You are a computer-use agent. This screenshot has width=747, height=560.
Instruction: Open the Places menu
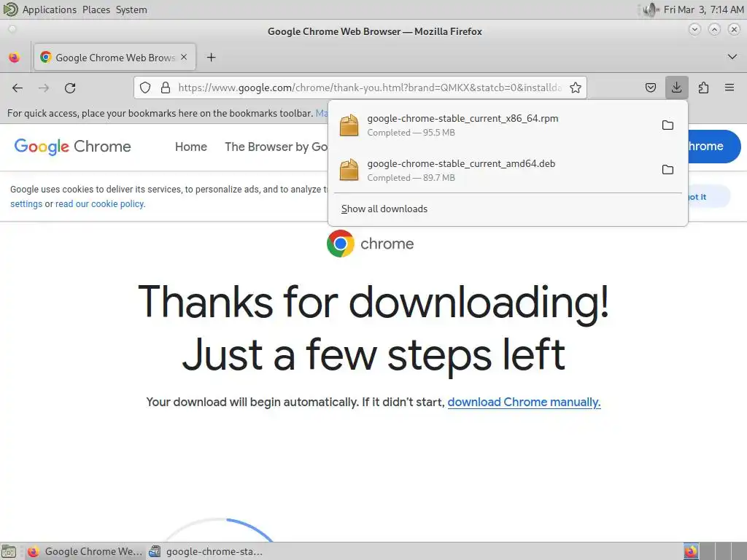tap(96, 9)
